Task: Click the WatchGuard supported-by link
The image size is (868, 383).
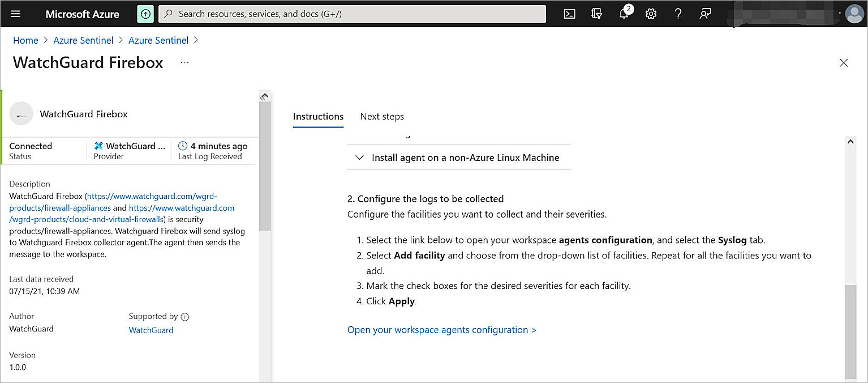Action: click(x=151, y=330)
